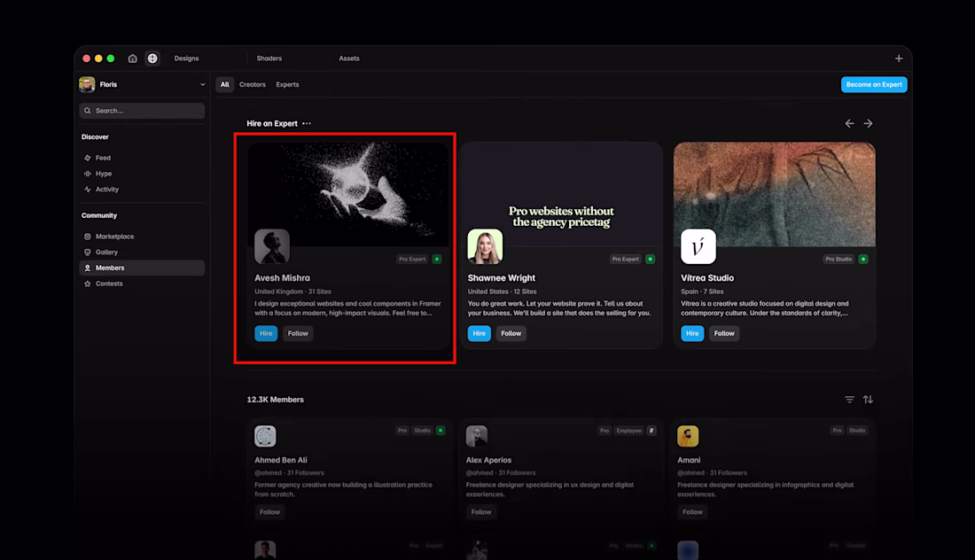This screenshot has width=975, height=560.
Task: Follow Avesh Mishra
Action: click(x=298, y=333)
